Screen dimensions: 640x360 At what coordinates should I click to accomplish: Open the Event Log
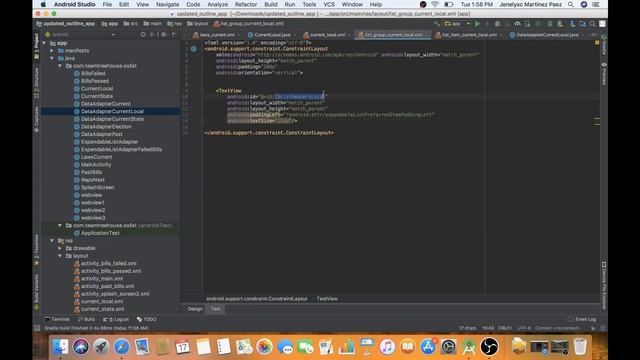coord(582,319)
